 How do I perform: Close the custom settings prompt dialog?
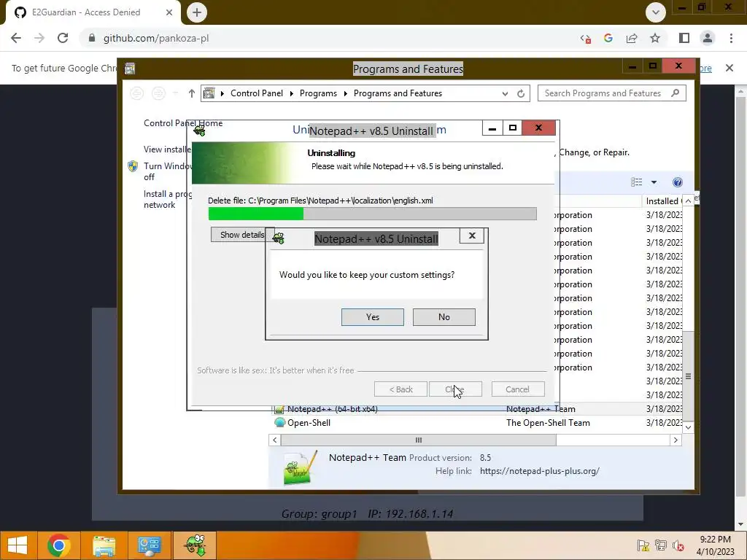pyautogui.click(x=472, y=236)
